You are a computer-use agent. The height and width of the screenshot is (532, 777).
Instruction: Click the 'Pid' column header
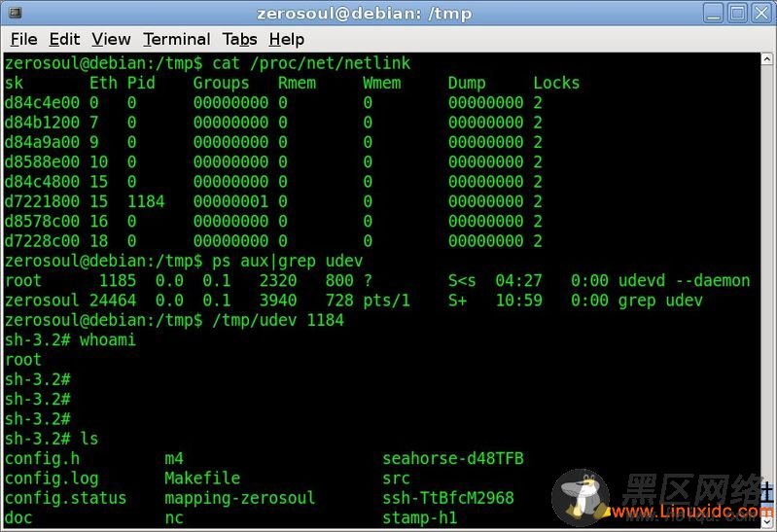(141, 83)
